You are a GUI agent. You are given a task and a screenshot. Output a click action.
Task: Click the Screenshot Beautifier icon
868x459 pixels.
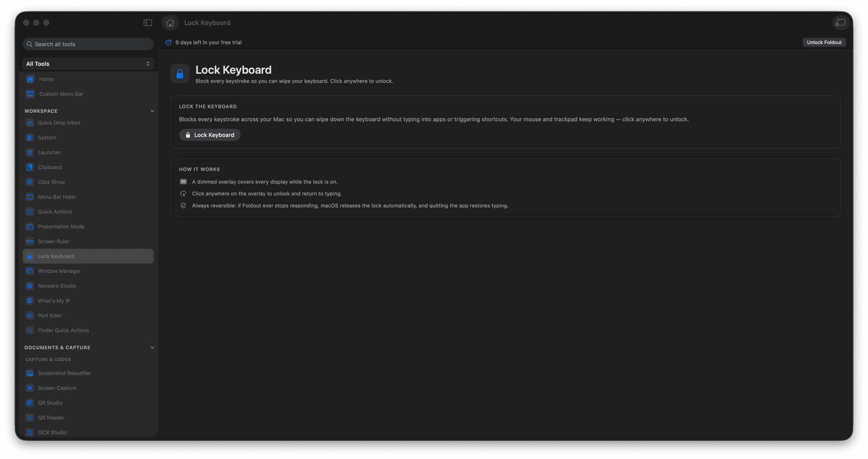click(30, 373)
